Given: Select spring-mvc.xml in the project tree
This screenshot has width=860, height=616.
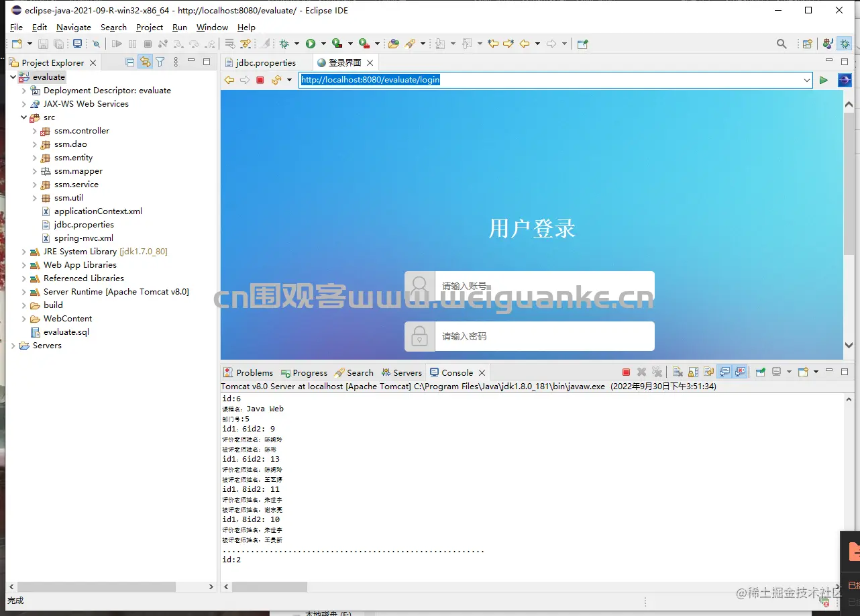Looking at the screenshot, I should (83, 238).
